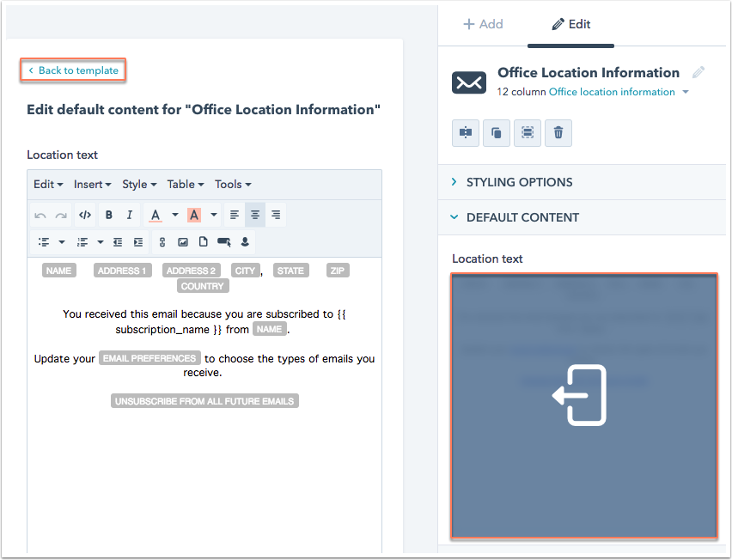732x560 pixels.
Task: Toggle italic formatting
Action: [130, 215]
